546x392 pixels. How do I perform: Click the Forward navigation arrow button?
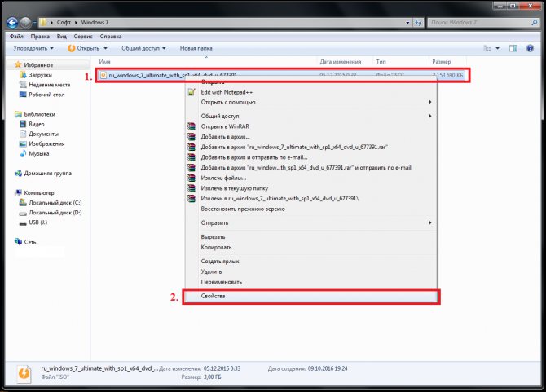click(x=25, y=23)
